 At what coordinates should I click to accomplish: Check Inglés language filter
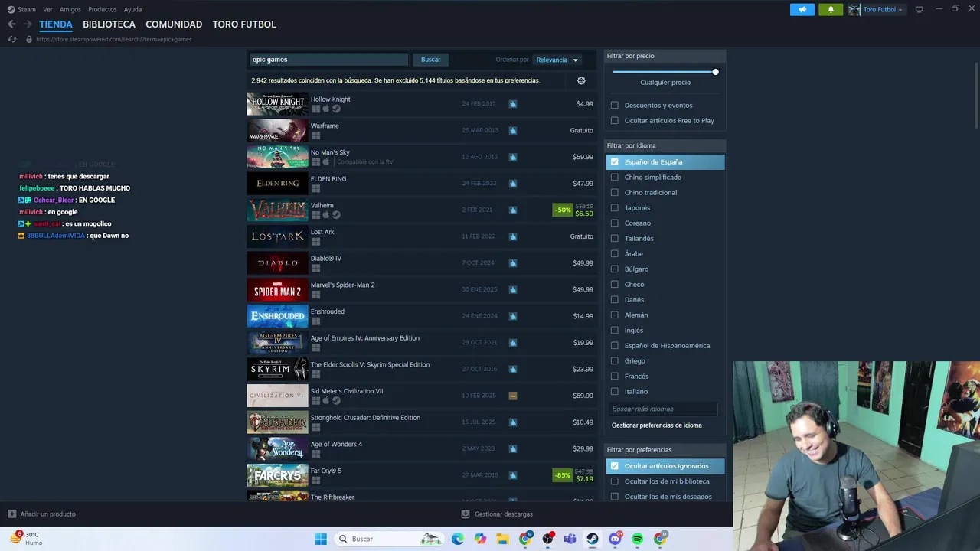pos(614,330)
